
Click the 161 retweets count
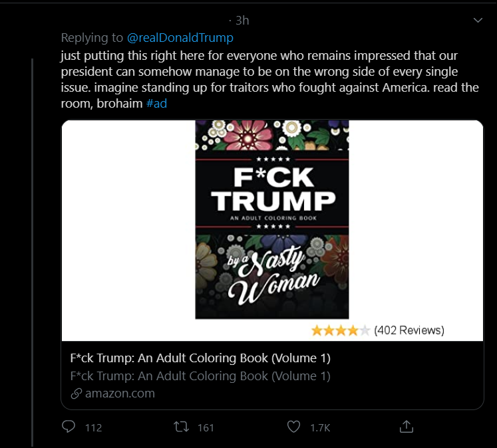pos(206,427)
